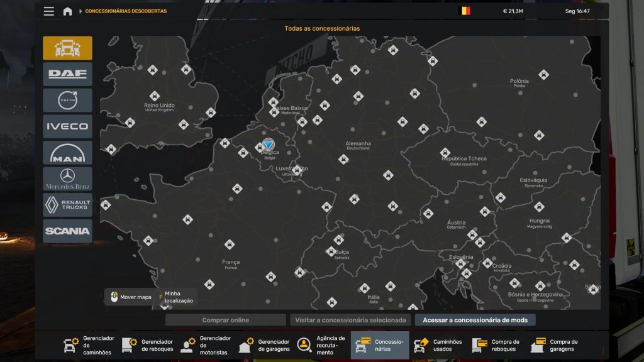Filter dealerships by DAF brand
644x362 pixels.
[x=67, y=74]
